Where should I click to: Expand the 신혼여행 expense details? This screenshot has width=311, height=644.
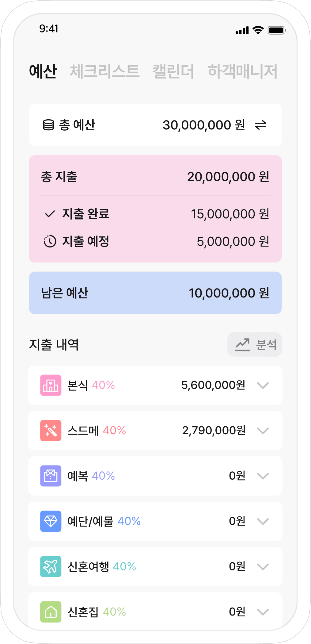263,566
